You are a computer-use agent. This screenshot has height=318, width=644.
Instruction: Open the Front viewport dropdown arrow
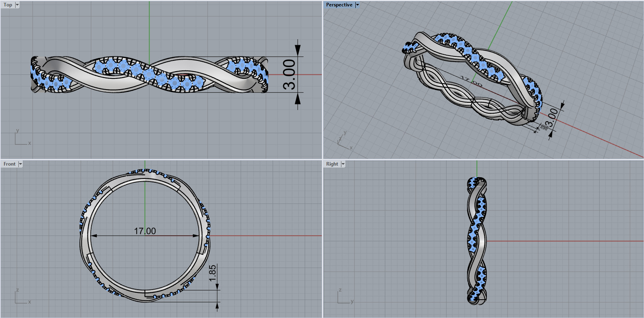20,164
